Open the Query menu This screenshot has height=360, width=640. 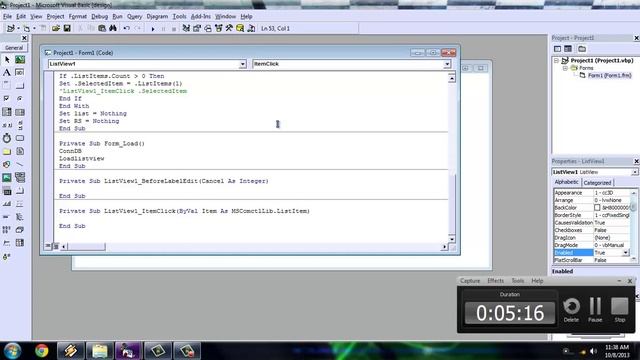[134, 16]
